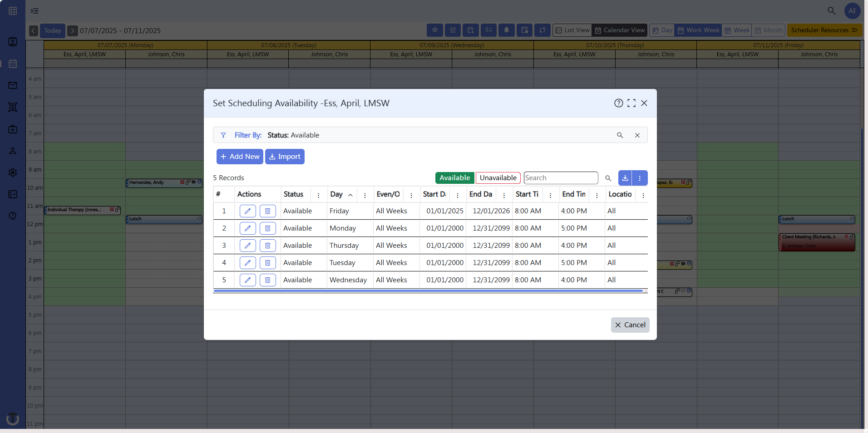The height and width of the screenshot is (433, 868).
Task: Toggle the Available status filter
Action: point(454,178)
